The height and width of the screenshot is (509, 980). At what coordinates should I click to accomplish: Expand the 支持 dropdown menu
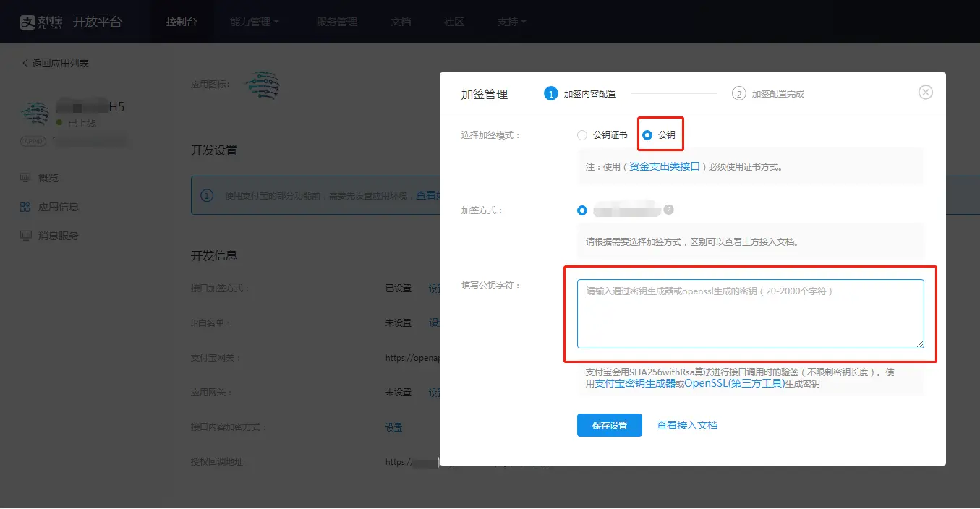coord(511,22)
